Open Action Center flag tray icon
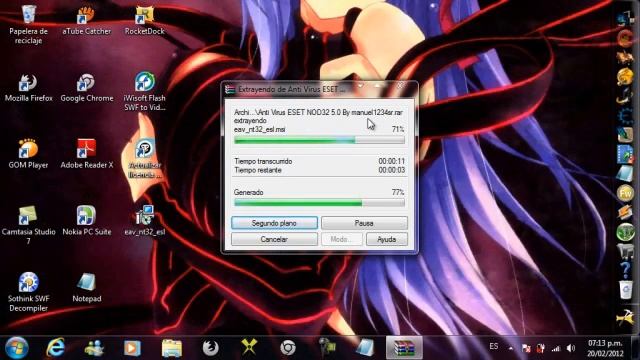The height and width of the screenshot is (360, 640). 526,348
